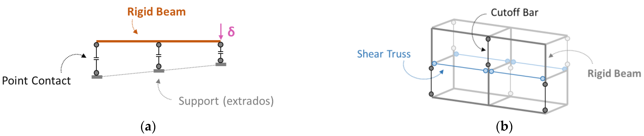
Task: Click the top node of the cutoff bar
Action: 488,39
